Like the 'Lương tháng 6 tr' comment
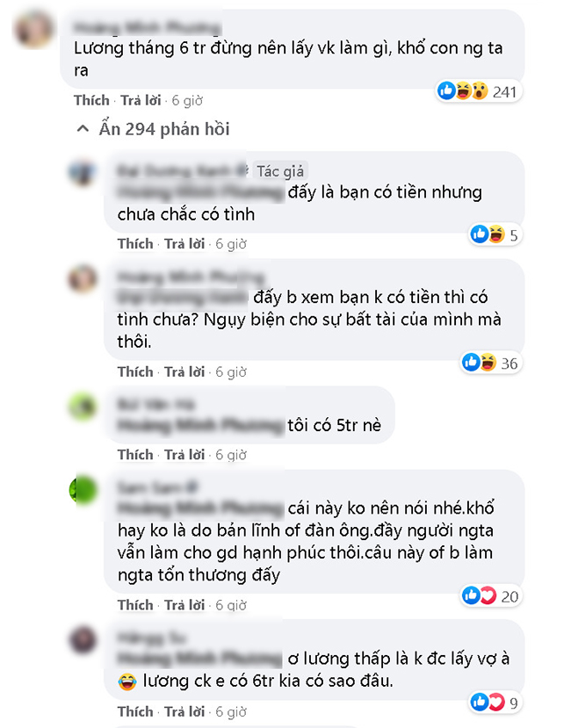The image size is (571, 728). (91, 100)
